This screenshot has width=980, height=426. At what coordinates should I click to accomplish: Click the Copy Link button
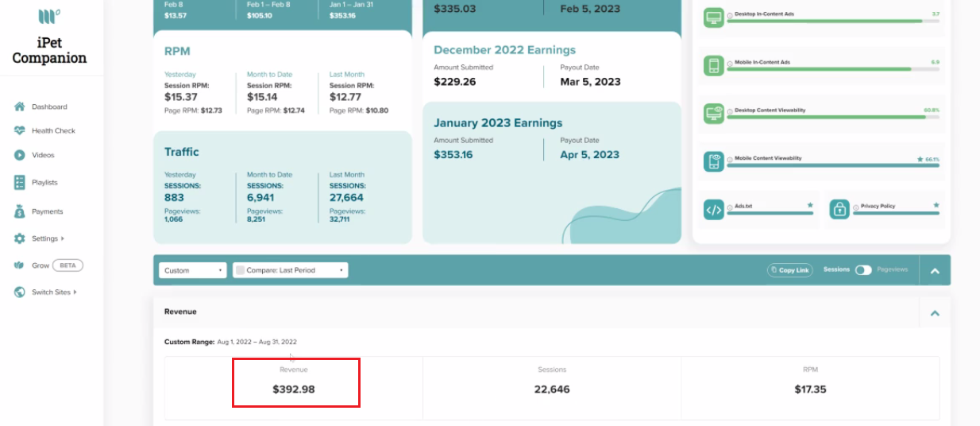789,270
